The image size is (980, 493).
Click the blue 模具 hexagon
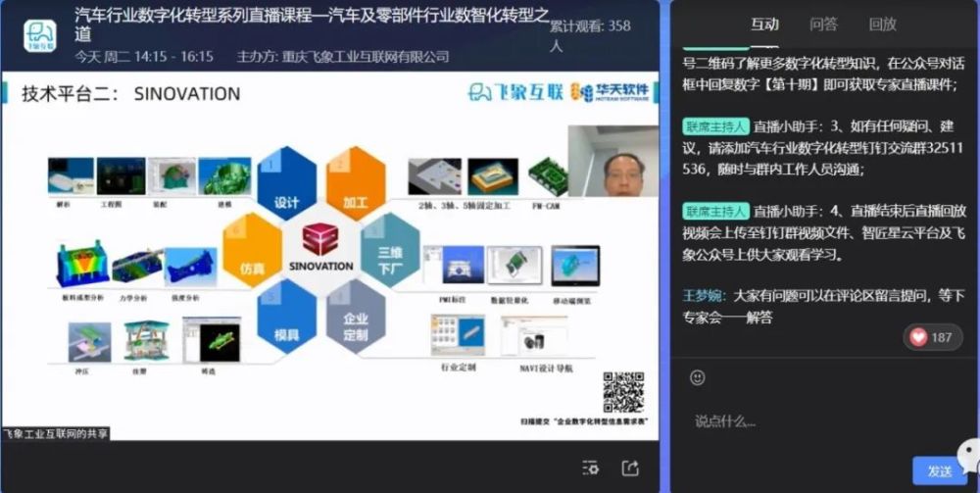tap(287, 316)
